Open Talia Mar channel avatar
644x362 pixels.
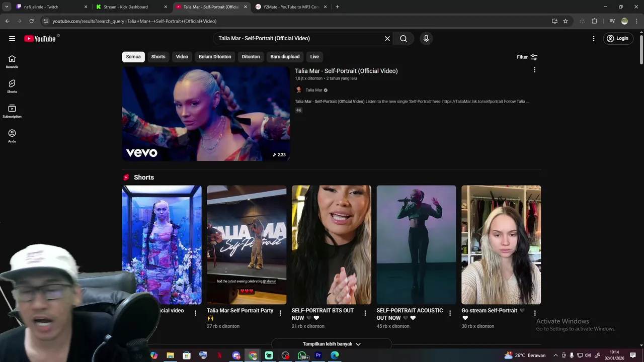299,90
